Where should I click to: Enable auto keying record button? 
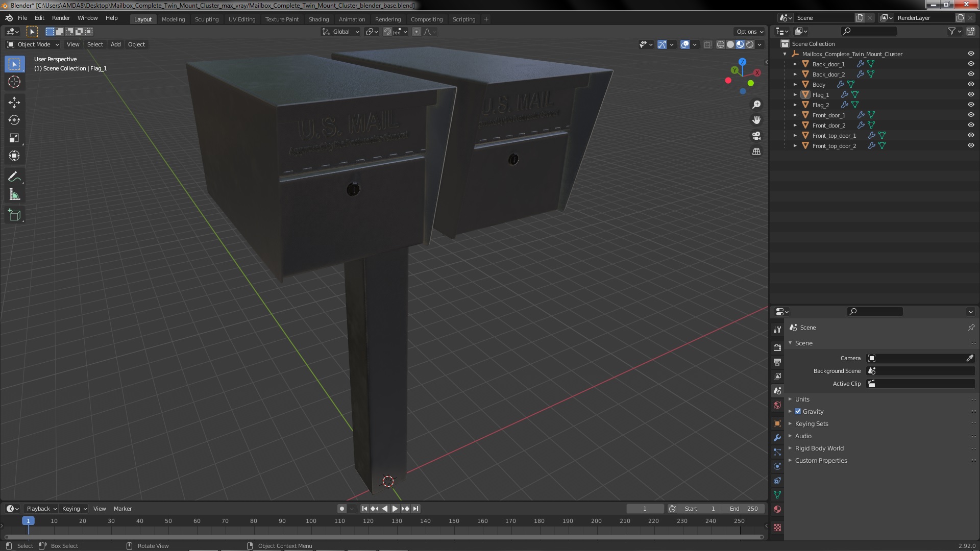click(x=342, y=509)
